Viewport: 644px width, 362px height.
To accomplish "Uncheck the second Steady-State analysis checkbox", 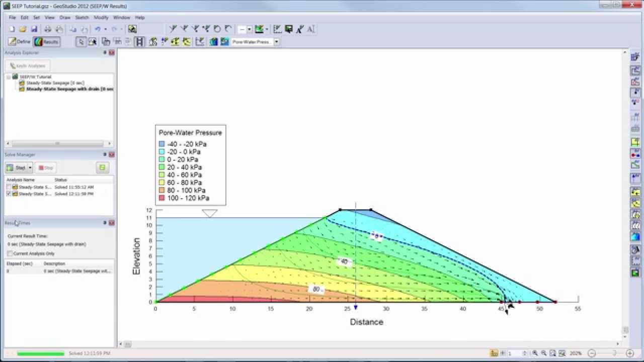I will point(9,194).
